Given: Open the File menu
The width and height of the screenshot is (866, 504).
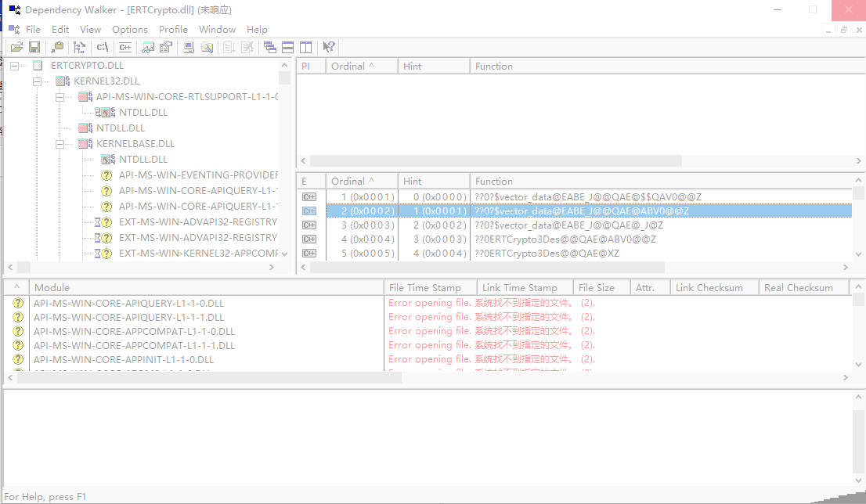Looking at the screenshot, I should click(33, 29).
